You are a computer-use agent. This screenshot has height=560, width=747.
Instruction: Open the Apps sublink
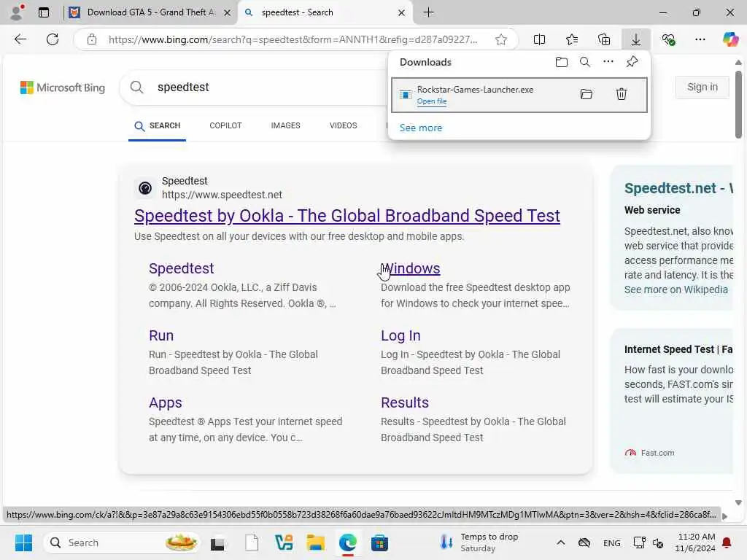click(166, 402)
